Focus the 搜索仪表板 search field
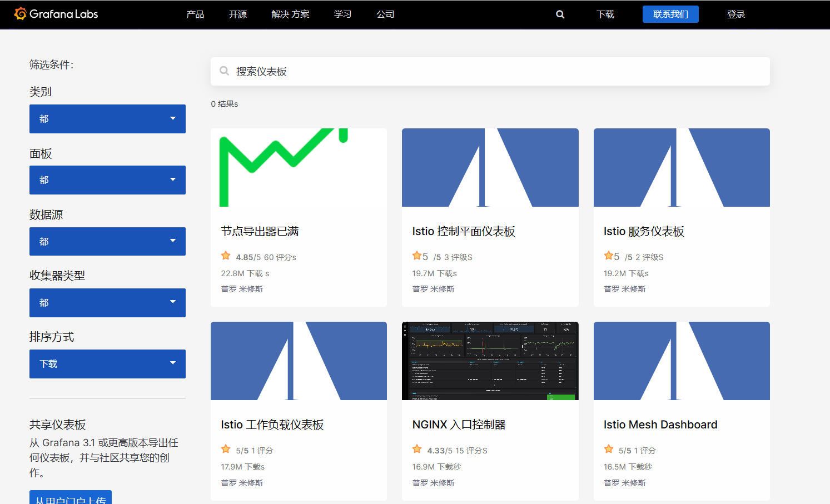 tap(490, 71)
